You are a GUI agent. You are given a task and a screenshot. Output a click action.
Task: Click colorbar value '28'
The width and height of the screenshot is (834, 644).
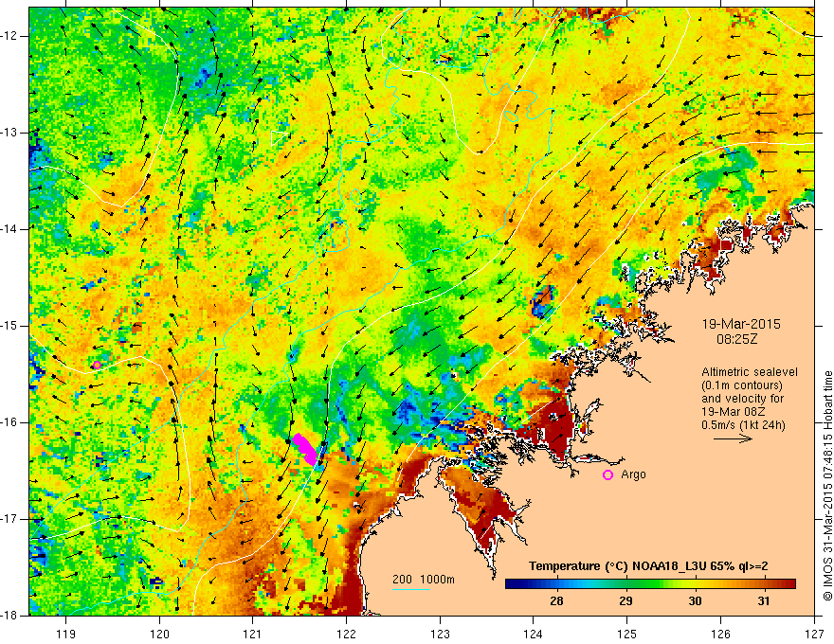coord(556,601)
